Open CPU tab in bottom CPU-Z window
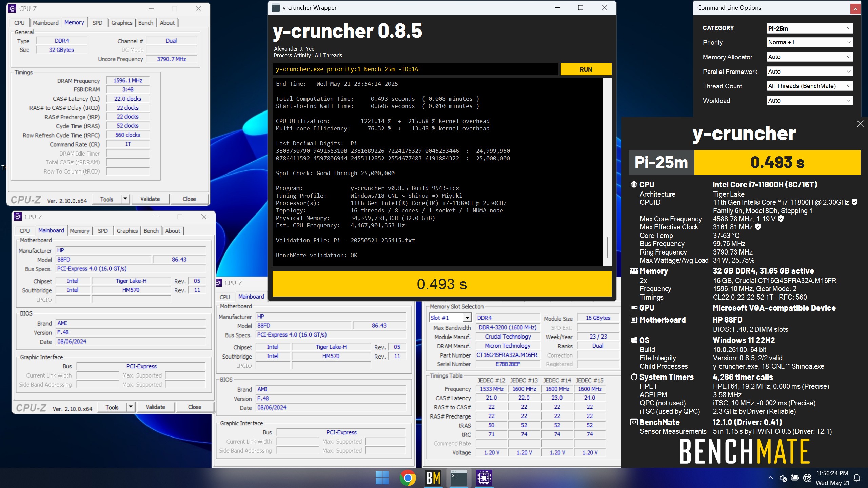This screenshot has width=868, height=488. point(225,297)
